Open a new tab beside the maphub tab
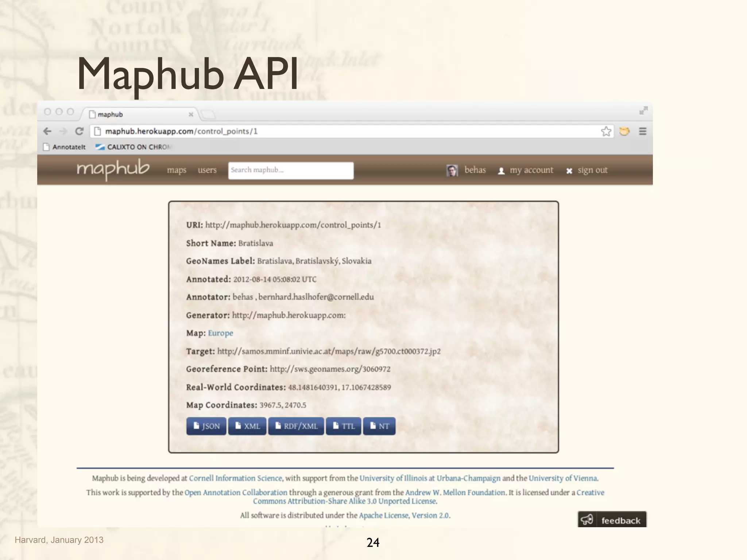The width and height of the screenshot is (747, 560). click(208, 115)
